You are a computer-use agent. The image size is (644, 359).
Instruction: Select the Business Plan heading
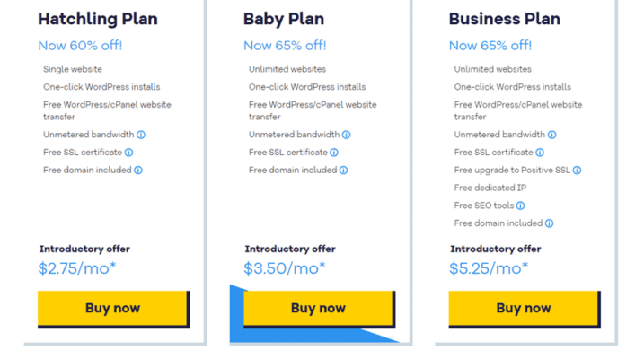point(505,19)
